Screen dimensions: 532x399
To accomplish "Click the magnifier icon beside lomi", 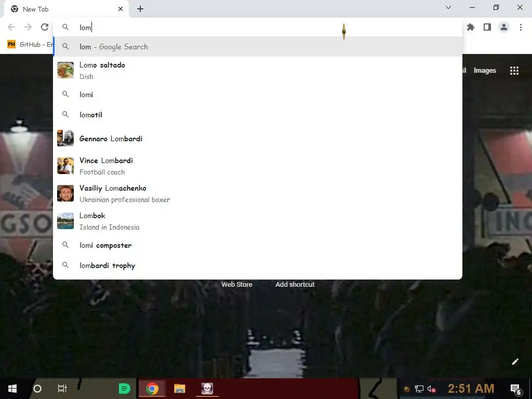I will [65, 95].
